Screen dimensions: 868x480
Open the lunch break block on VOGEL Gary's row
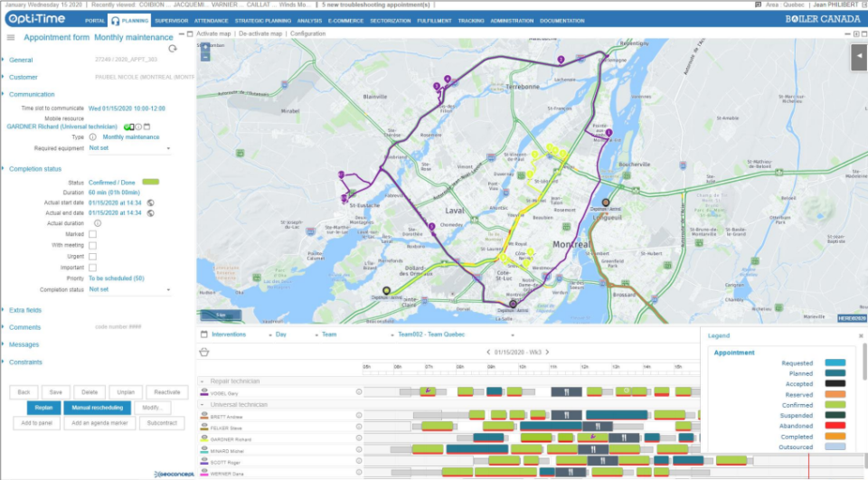(x=566, y=392)
